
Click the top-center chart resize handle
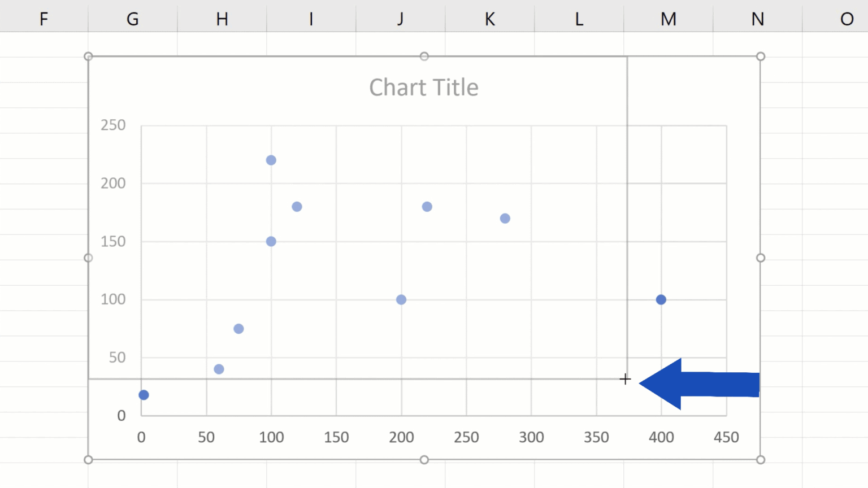[x=424, y=56]
